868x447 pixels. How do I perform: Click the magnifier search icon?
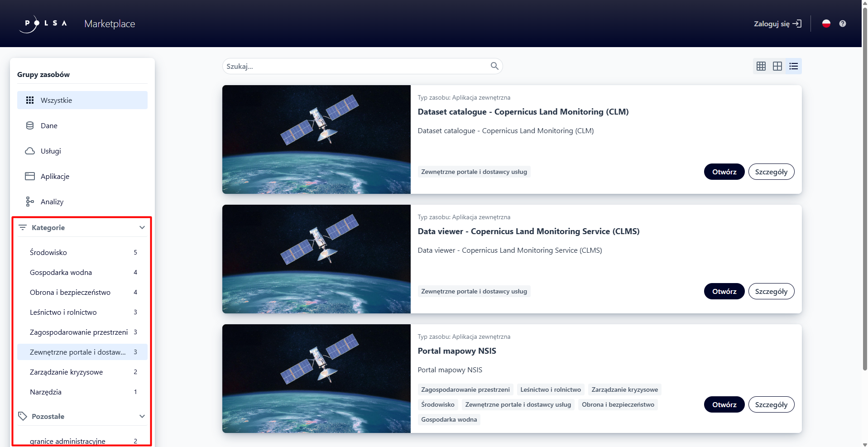pos(494,66)
